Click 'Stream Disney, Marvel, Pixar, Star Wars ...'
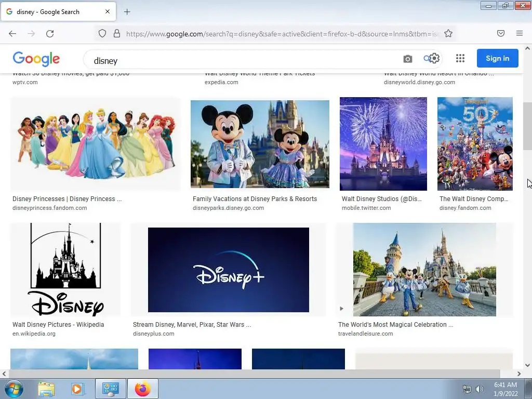The height and width of the screenshot is (399, 532). pyautogui.click(x=192, y=324)
